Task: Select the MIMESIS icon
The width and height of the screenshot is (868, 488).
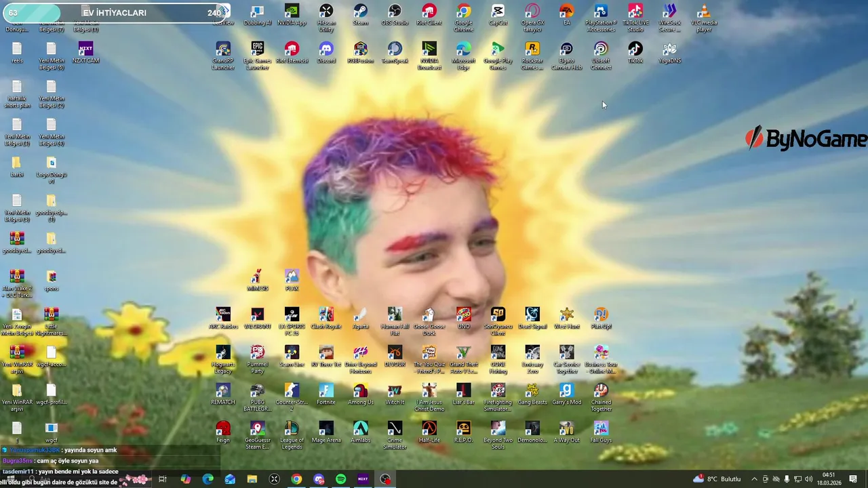Action: [257, 281]
